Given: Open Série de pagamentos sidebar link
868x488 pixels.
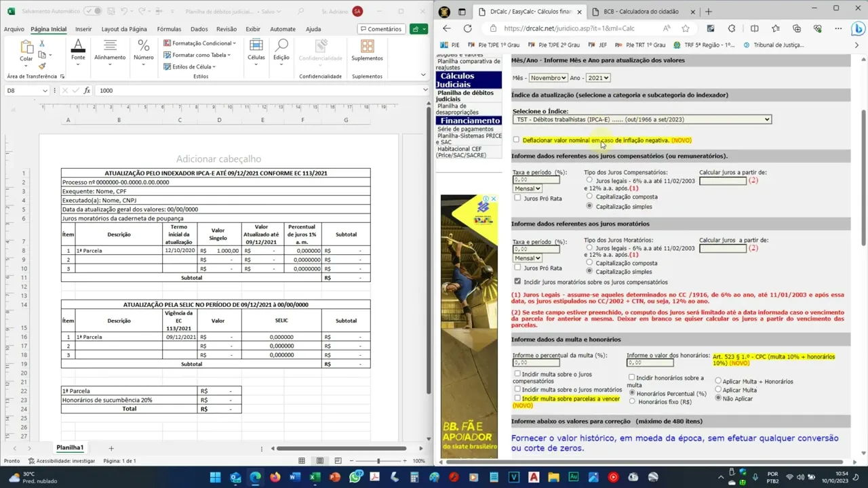Looking at the screenshot, I should click(465, 129).
